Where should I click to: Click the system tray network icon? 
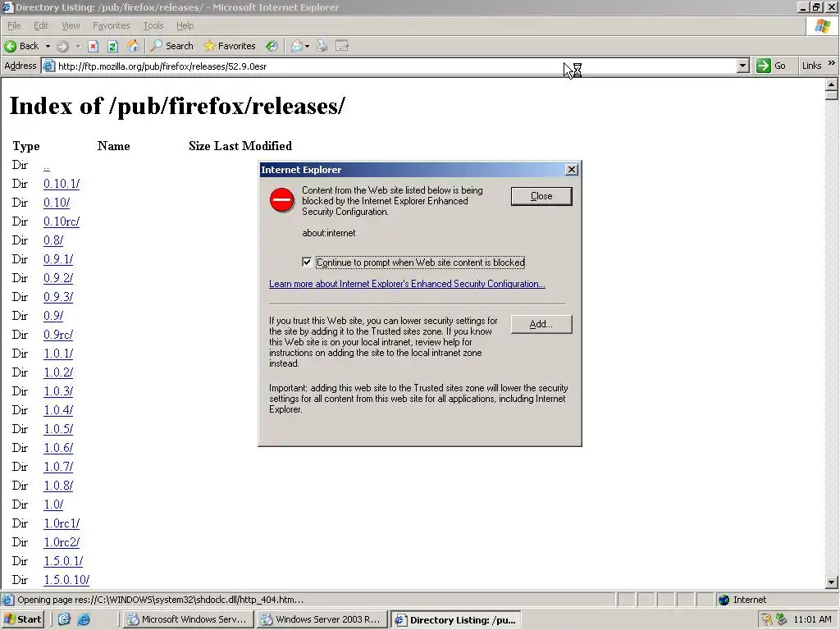coord(781,619)
